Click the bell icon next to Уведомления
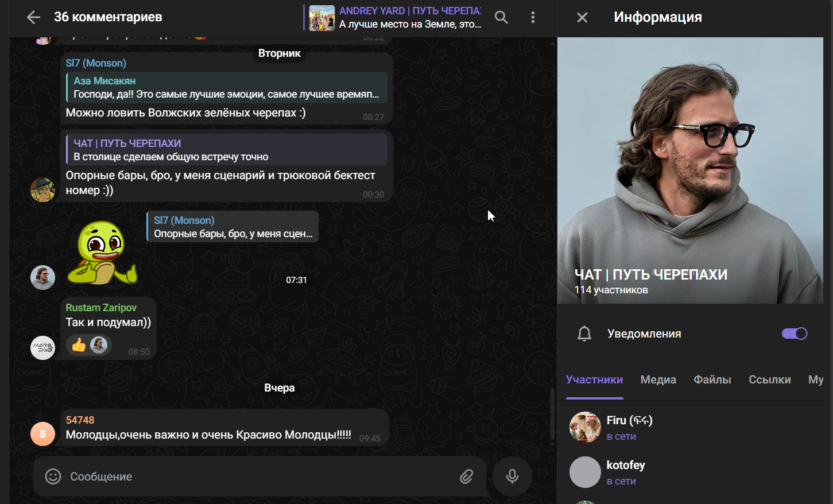Screen dimensions: 833x504 pos(584,334)
